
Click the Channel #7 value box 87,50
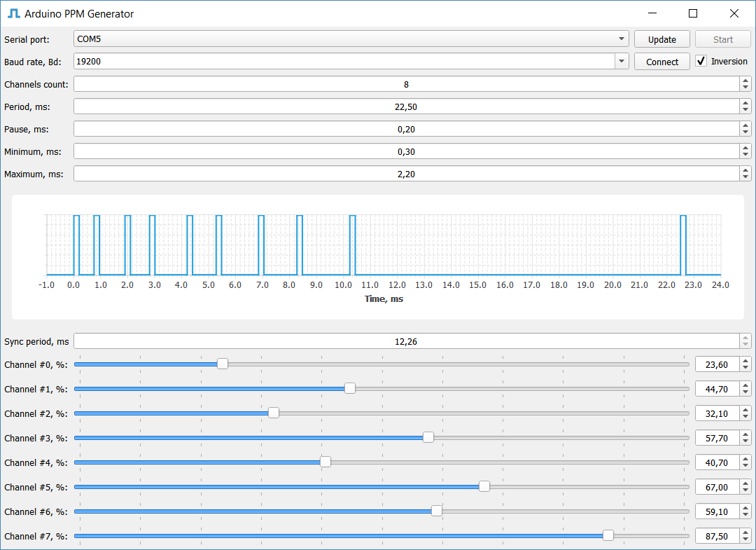pos(717,537)
